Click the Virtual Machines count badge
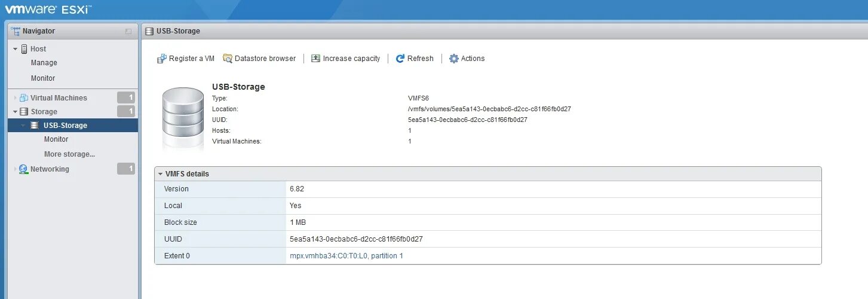 click(126, 98)
